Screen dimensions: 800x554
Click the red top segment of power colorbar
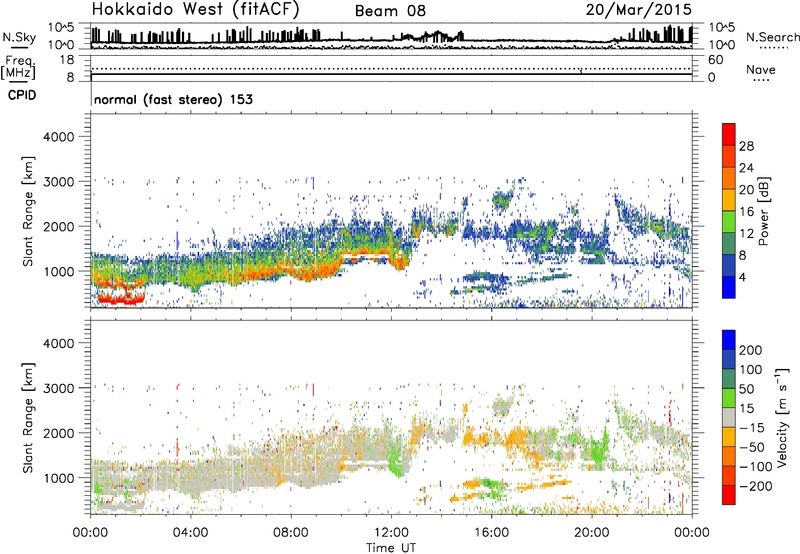tap(729, 134)
